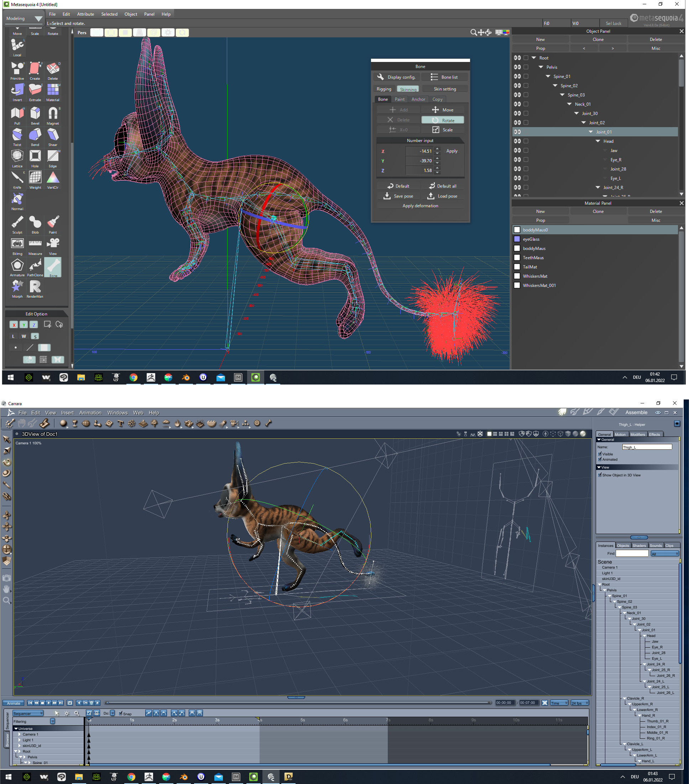Viewport: 689px width, 784px height.
Task: Pick the Extrude tool
Action: pos(35,91)
